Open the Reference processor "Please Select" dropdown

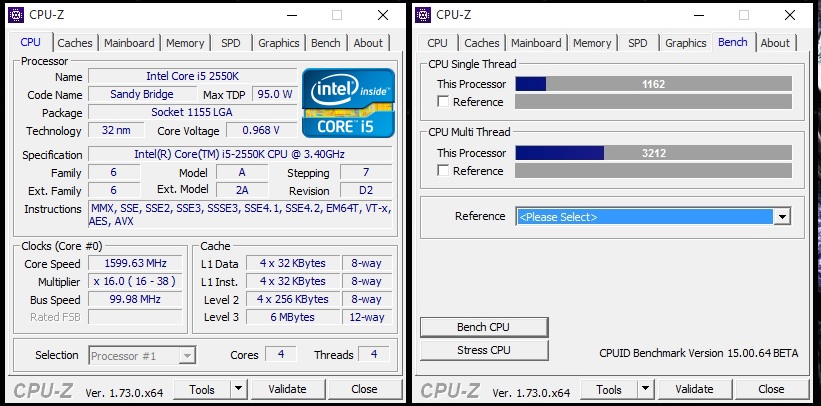[x=782, y=217]
